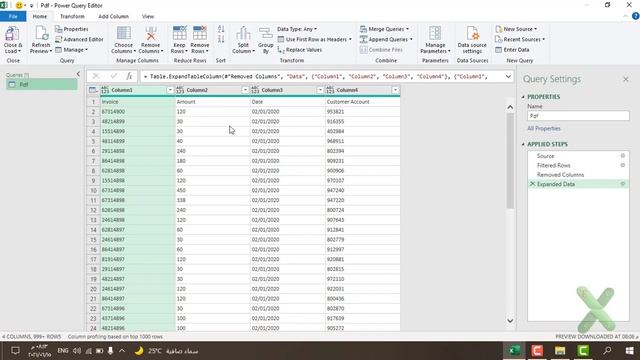Expand the formula bar with its chevron
Screen dimensions: 640x360
(508, 76)
